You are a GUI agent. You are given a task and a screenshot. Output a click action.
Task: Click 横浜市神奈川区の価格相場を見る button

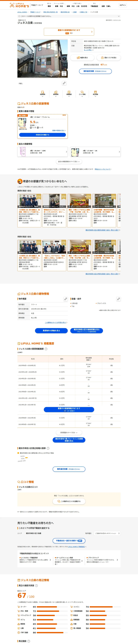click(x=87, y=330)
